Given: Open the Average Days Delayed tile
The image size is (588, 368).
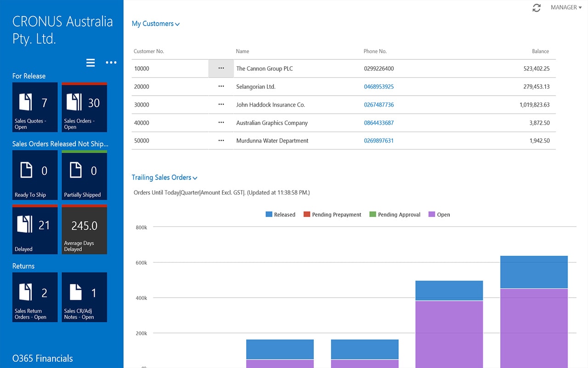Looking at the screenshot, I should [x=85, y=230].
